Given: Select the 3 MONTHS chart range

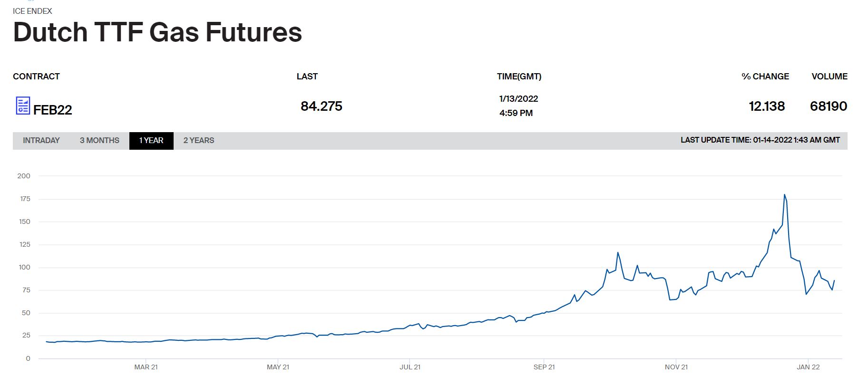Looking at the screenshot, I should coord(99,141).
